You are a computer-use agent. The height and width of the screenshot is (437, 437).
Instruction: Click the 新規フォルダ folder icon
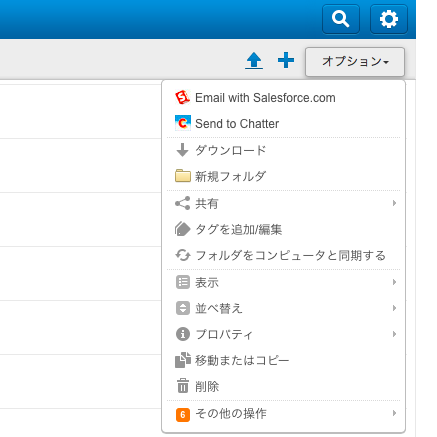tap(183, 176)
